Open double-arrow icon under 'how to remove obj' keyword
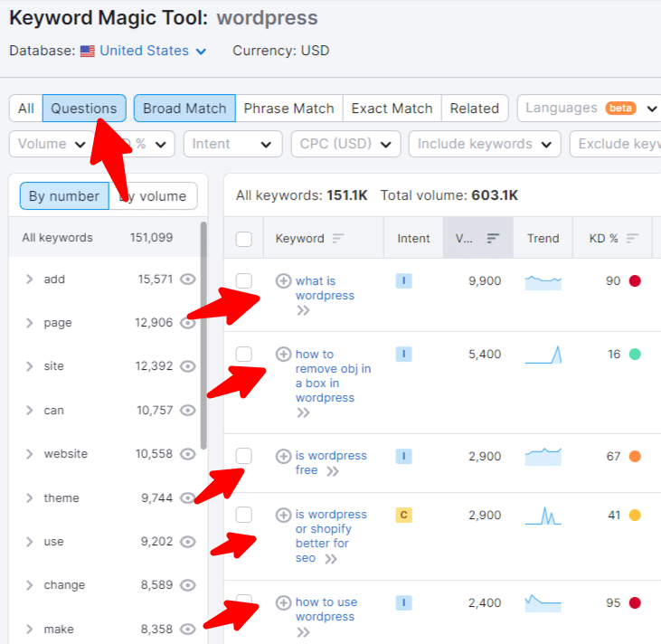The width and height of the screenshot is (661, 644). pyautogui.click(x=303, y=412)
